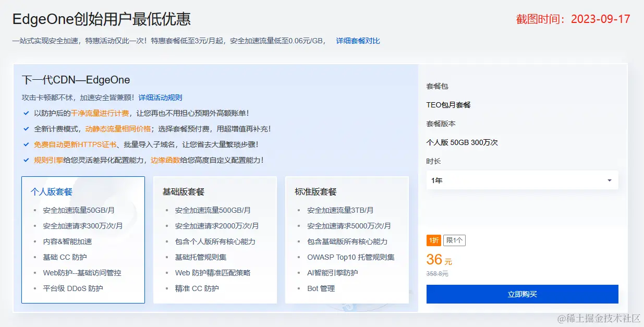This screenshot has height=327, width=644.
Task: Click checkmark beside 免费自动更新HTTPS证书 line
Action: (x=26, y=144)
